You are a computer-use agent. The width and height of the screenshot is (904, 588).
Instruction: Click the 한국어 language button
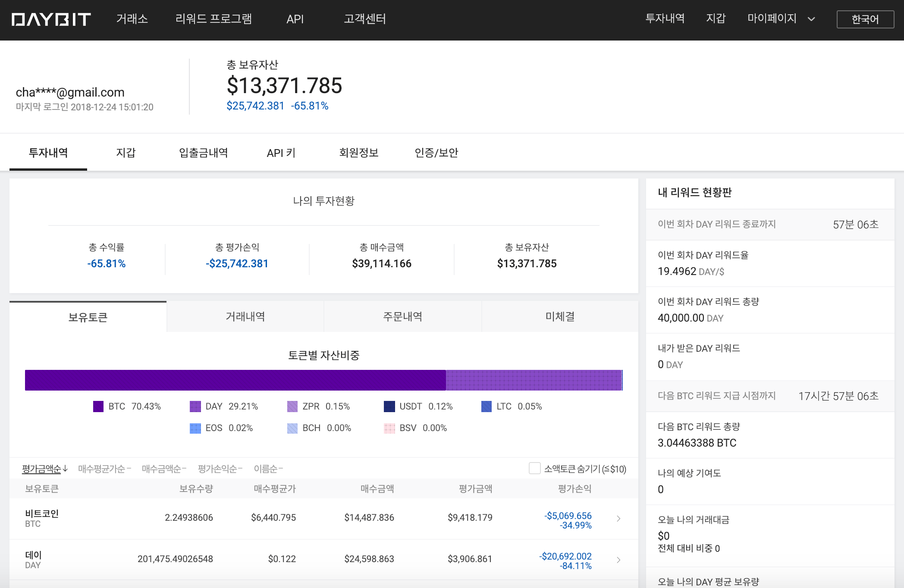tap(865, 19)
